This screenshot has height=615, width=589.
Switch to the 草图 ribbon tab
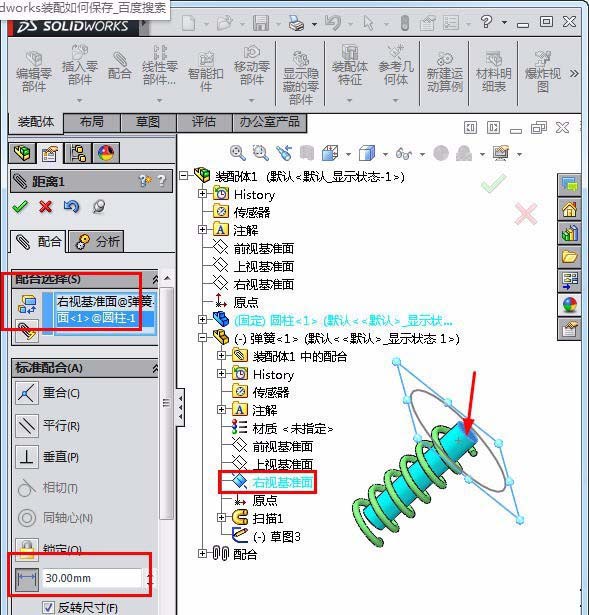pyautogui.click(x=148, y=122)
